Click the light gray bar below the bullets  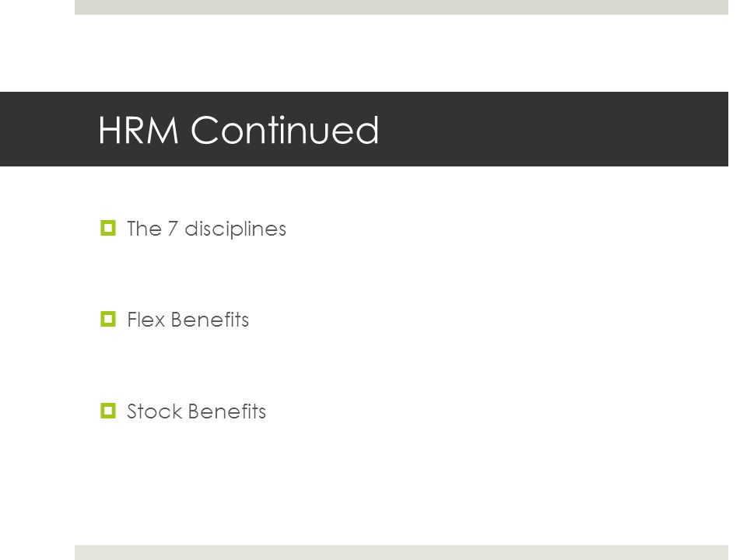pos(402,552)
